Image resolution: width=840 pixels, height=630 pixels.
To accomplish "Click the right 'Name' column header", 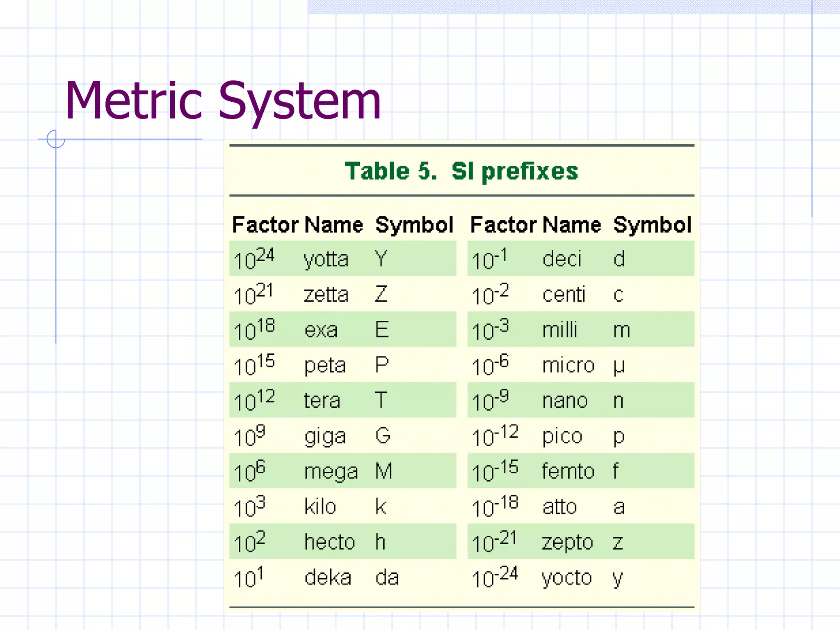I will tap(572, 225).
